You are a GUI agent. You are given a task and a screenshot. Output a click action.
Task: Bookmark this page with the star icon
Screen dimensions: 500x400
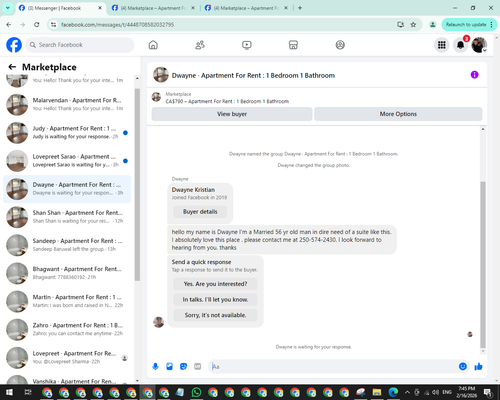pyautogui.click(x=413, y=24)
